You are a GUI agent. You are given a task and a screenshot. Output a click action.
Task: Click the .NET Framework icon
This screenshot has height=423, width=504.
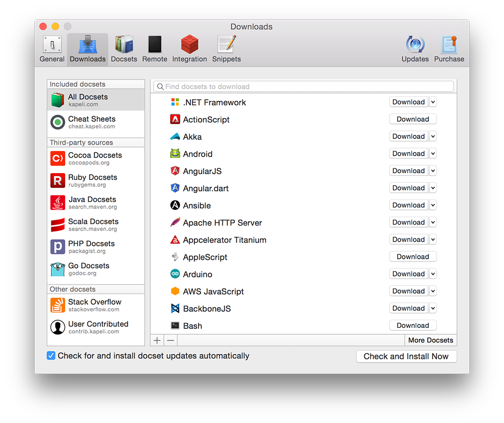click(175, 102)
